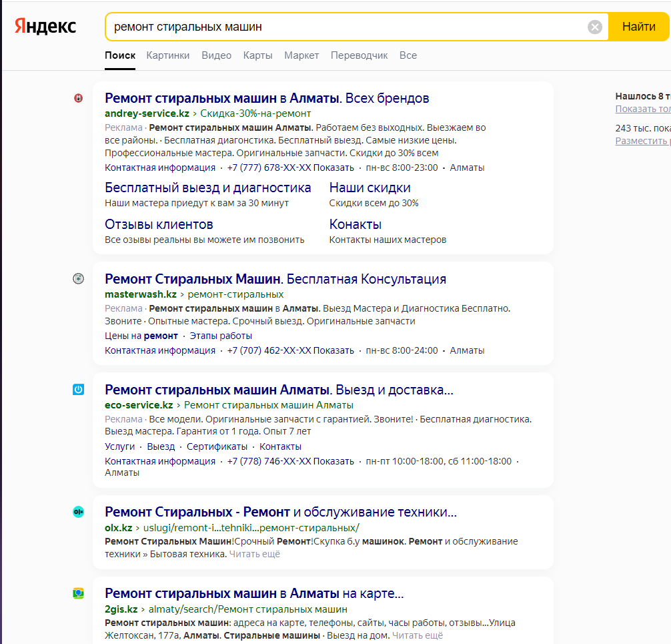Open the Услуги link under eco-service.kz
Viewport: 671px width, 644px height.
pos(120,446)
